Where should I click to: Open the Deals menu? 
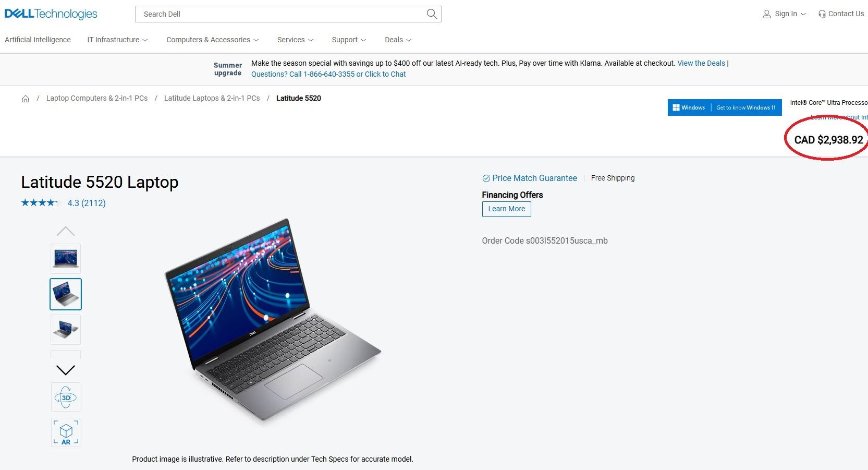(398, 40)
